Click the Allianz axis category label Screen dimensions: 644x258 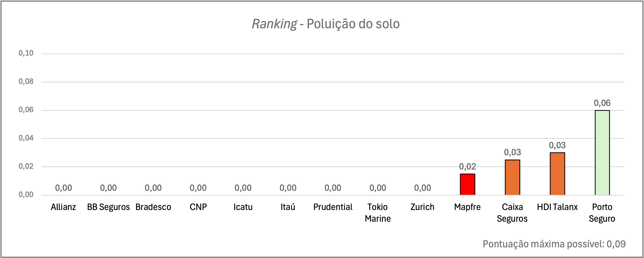[x=63, y=207]
